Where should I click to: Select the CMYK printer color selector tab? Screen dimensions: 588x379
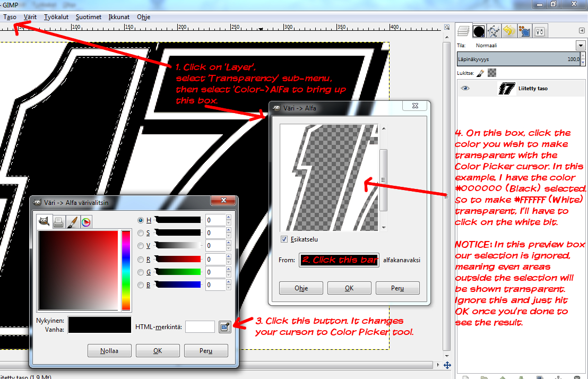click(58, 222)
